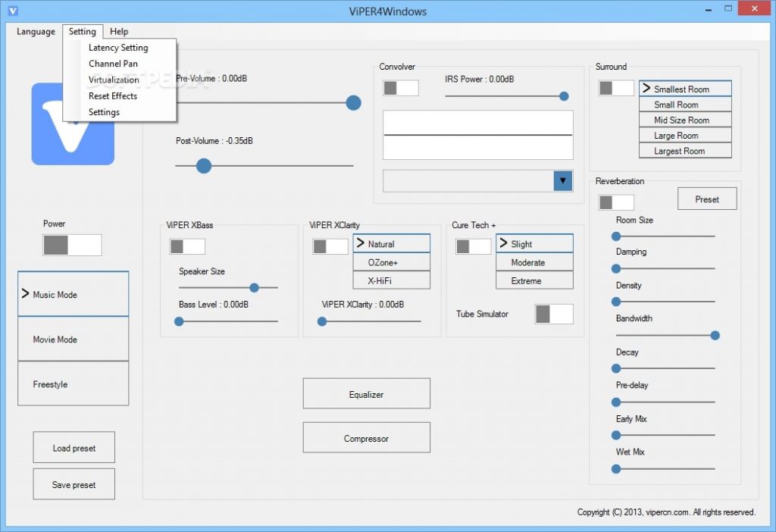Image resolution: width=776 pixels, height=532 pixels.
Task: Click the Post-Volume slider handle
Action: [203, 166]
